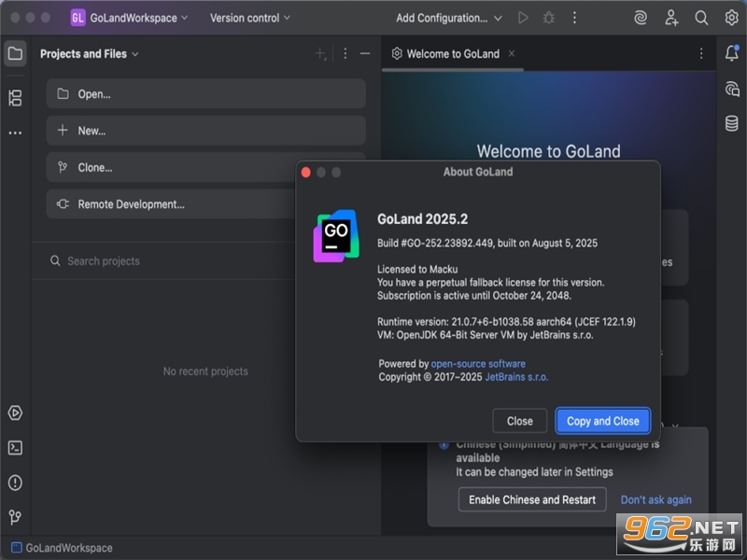Click the GoLand 2025.2 version heading
Screen dimensions: 747x560
pos(423,219)
